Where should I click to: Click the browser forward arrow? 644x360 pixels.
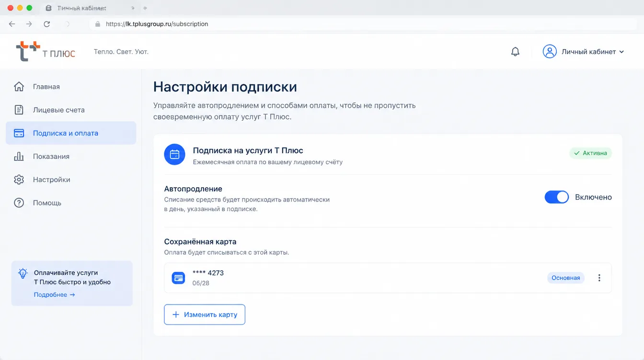(29, 24)
